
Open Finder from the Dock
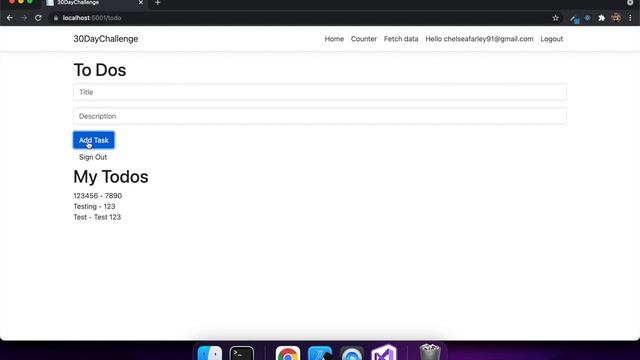(210, 353)
